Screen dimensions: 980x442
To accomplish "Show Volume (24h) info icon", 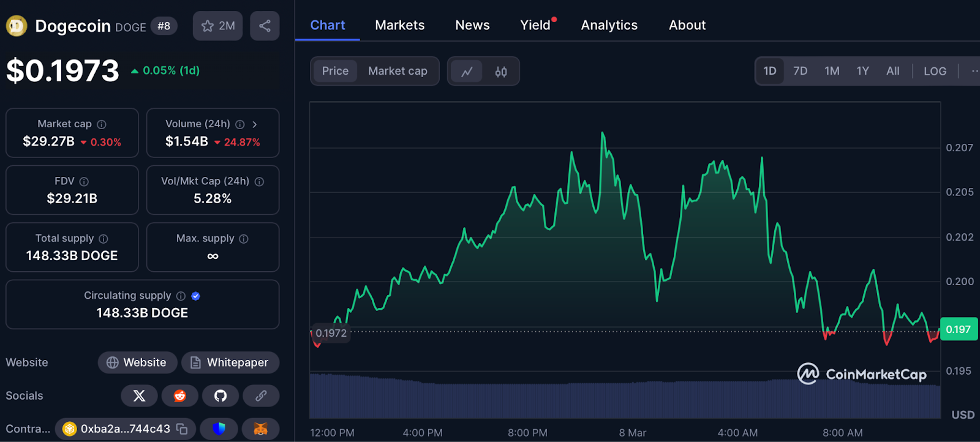I will [240, 124].
